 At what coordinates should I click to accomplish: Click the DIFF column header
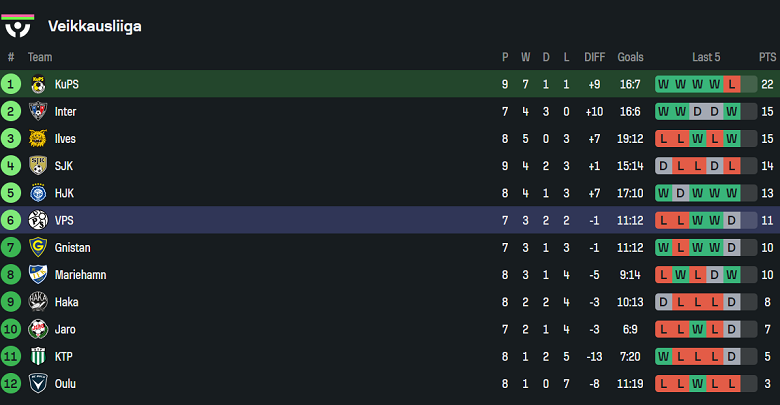[595, 57]
